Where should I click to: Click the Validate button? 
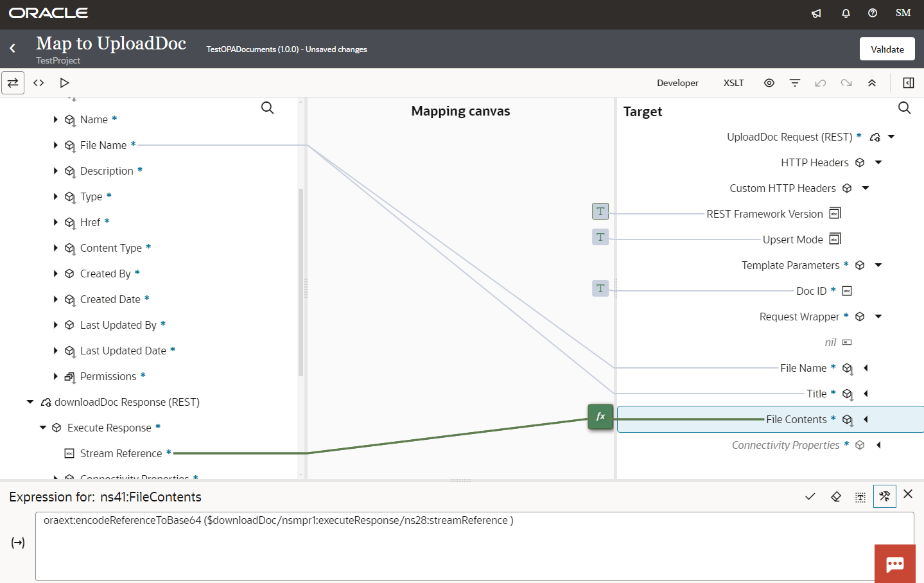pyautogui.click(x=887, y=49)
